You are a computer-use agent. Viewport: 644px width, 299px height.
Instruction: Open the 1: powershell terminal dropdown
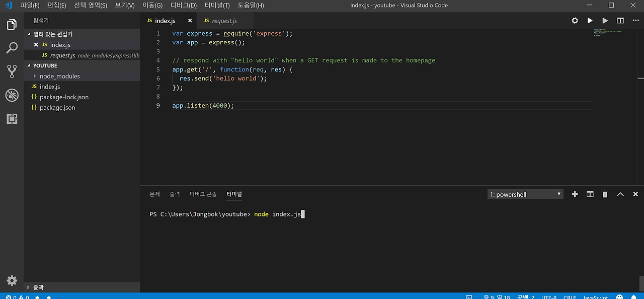[x=525, y=194]
